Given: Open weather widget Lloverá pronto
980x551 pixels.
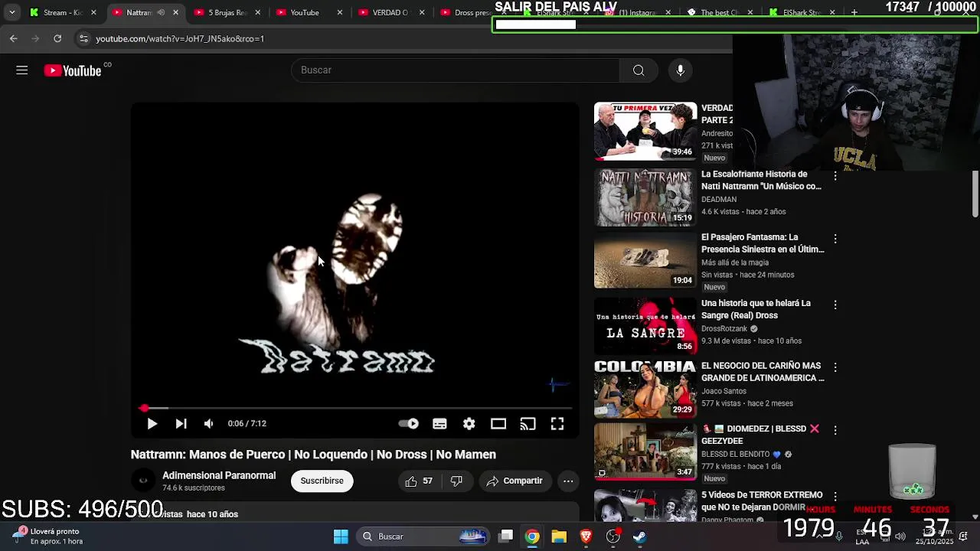Looking at the screenshot, I should pyautogui.click(x=47, y=536).
